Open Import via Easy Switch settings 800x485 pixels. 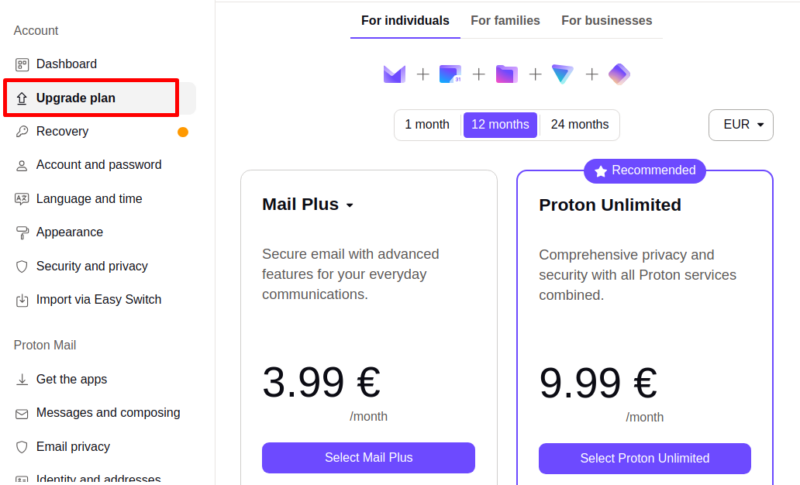tap(98, 300)
